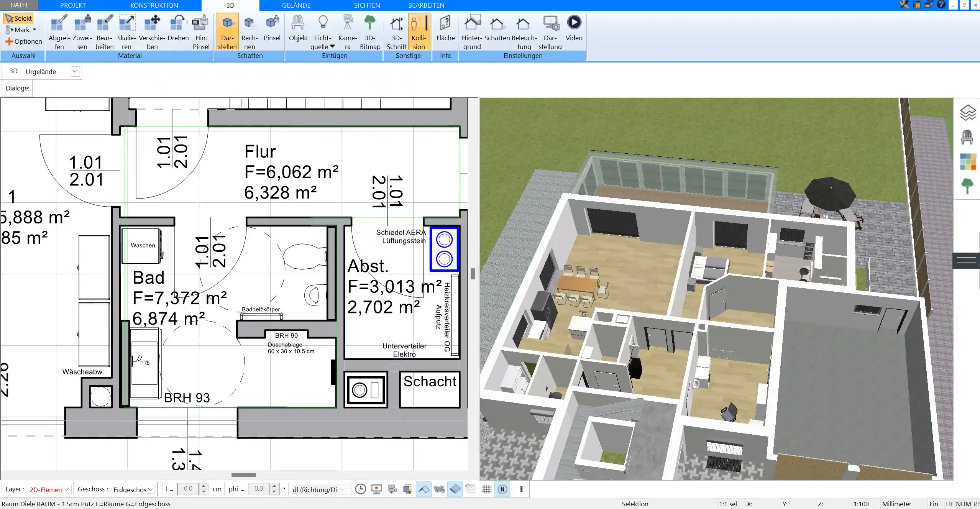The height and width of the screenshot is (509, 980).
Task: Activate the Hin. Pinsel tool
Action: click(201, 32)
